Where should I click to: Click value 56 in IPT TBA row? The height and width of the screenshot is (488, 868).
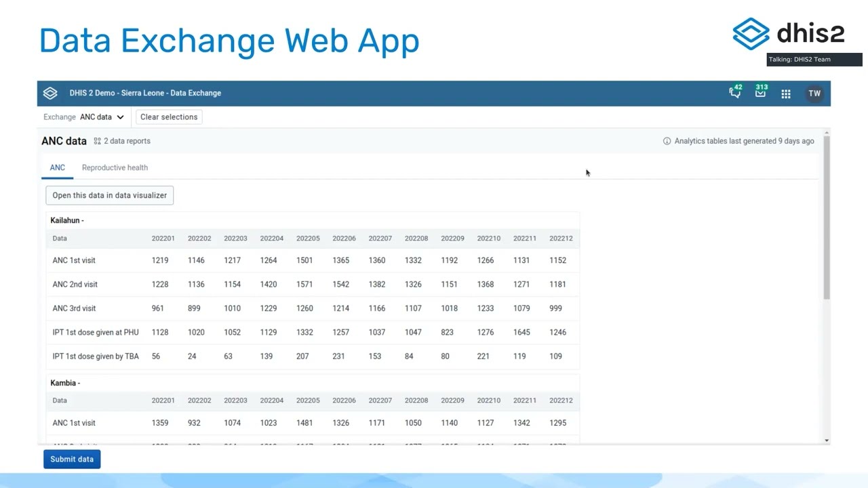point(156,356)
